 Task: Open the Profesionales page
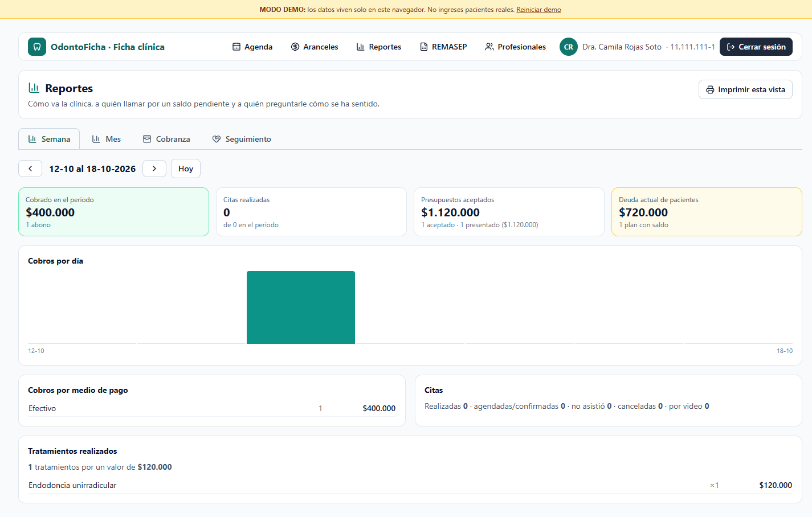pos(516,47)
